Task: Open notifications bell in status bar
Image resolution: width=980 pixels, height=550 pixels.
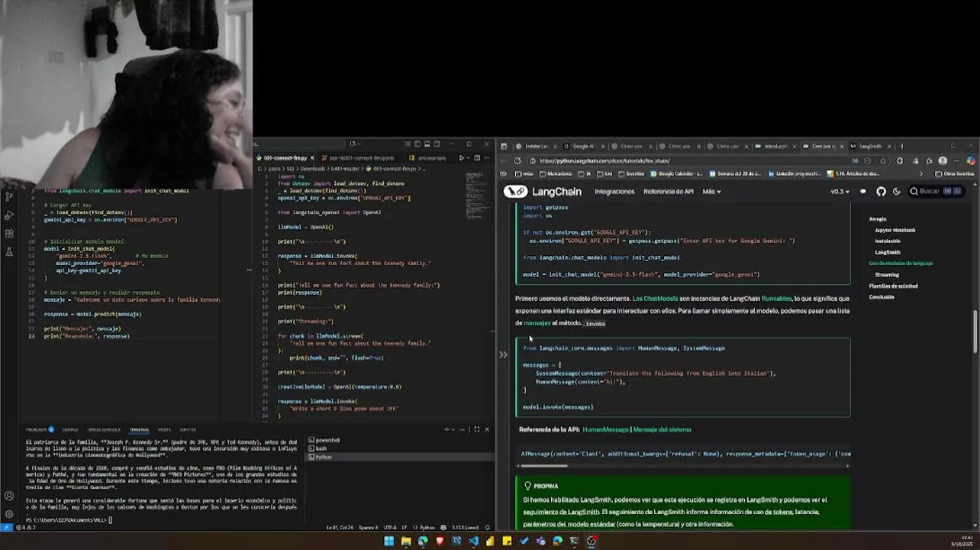Action: coord(486,527)
